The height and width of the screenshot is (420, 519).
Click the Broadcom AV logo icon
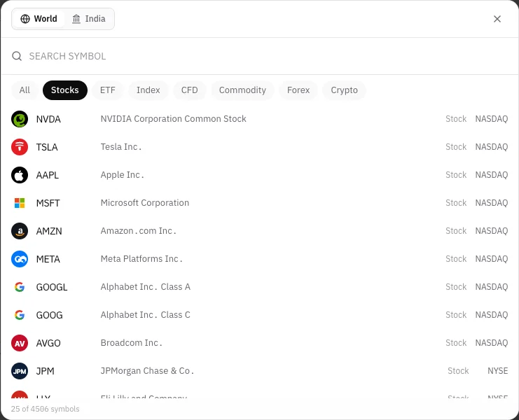(20, 343)
